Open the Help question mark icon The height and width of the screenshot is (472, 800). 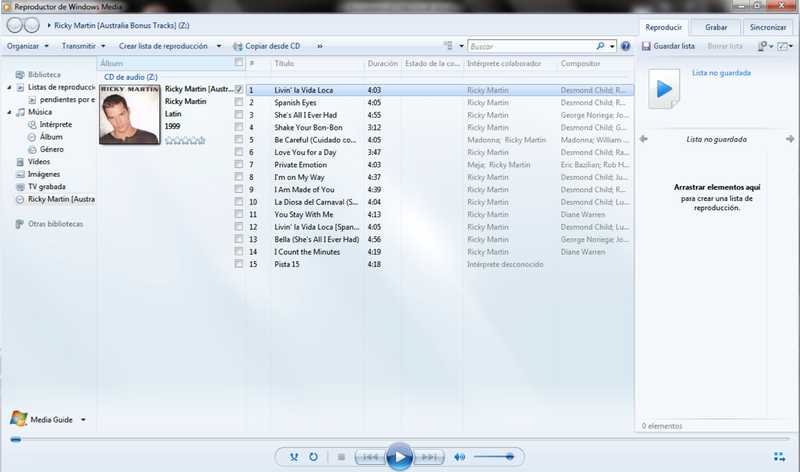coord(626,46)
